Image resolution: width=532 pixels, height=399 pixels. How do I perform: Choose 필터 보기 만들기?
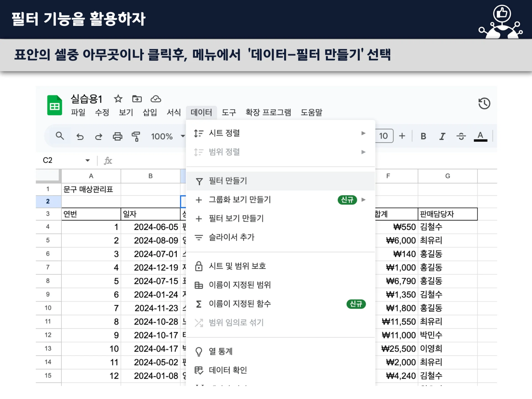coord(281,219)
